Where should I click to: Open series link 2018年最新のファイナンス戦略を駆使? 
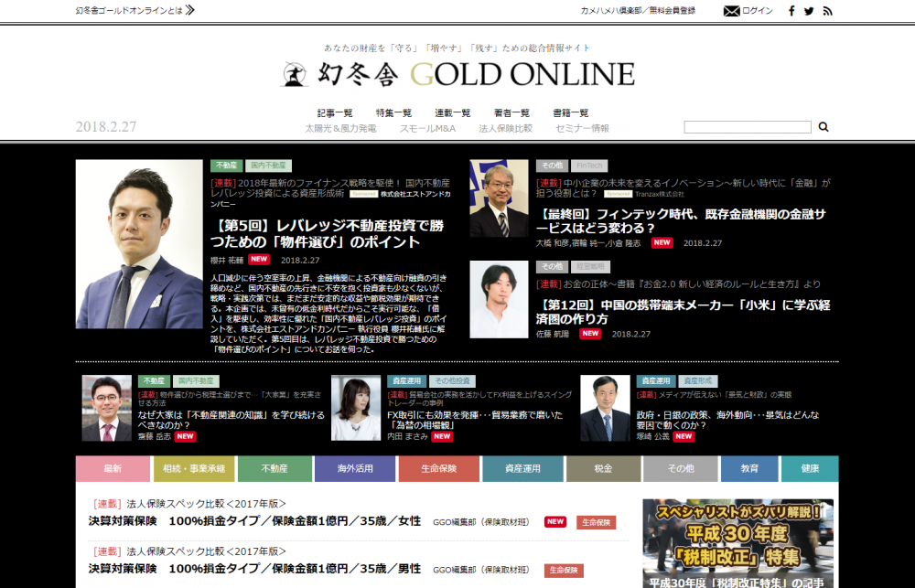[x=329, y=187]
